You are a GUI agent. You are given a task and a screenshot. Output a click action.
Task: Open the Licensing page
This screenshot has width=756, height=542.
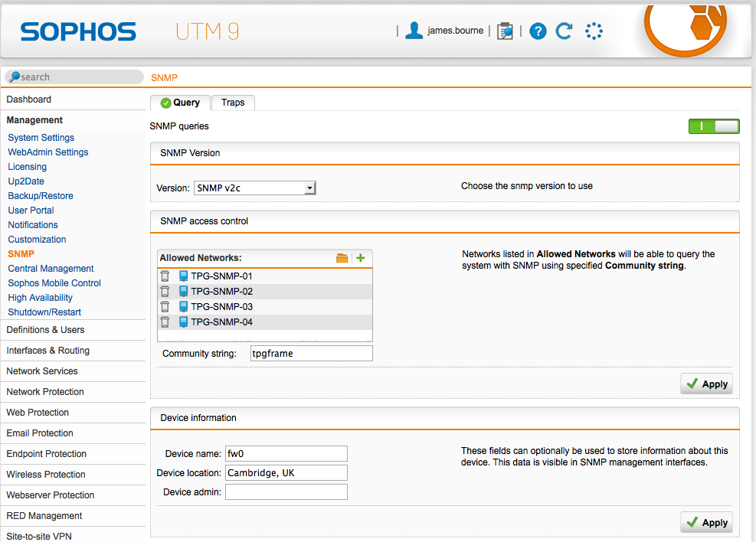coord(27,167)
